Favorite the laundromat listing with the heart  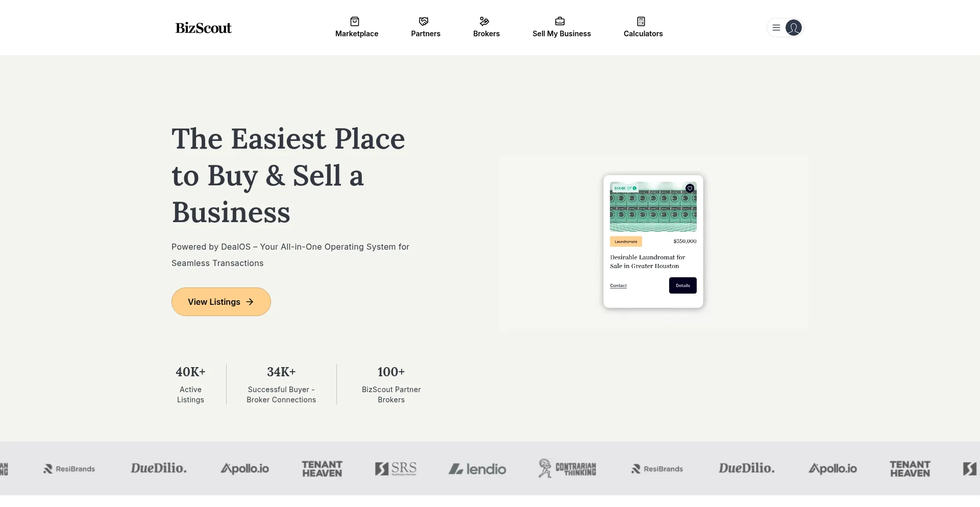coord(690,188)
